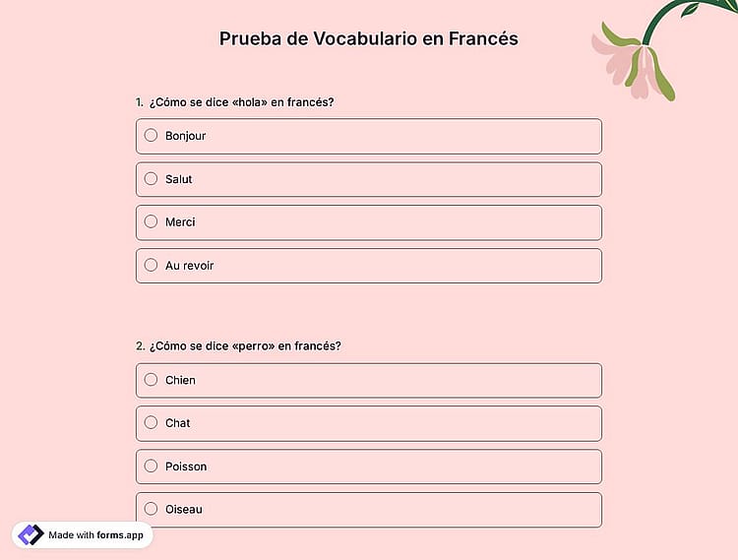Select the Bonjour radio button
The height and width of the screenshot is (560, 738).
pos(151,136)
